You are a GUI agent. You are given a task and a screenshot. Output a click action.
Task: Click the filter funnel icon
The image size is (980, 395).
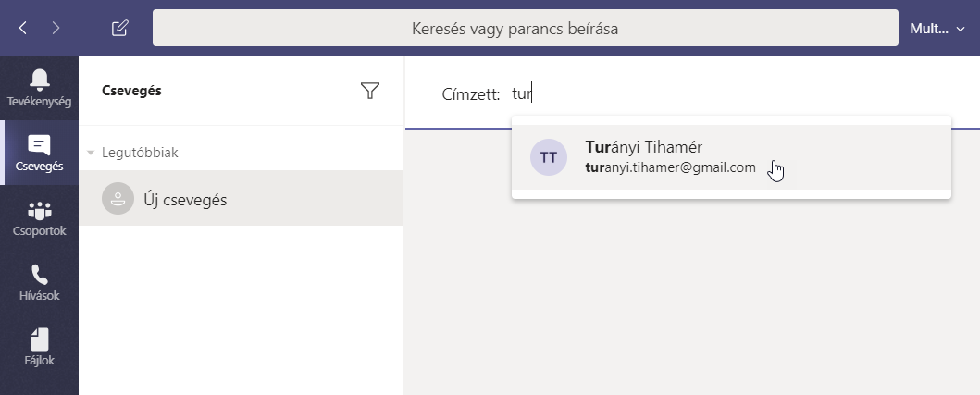(x=370, y=91)
